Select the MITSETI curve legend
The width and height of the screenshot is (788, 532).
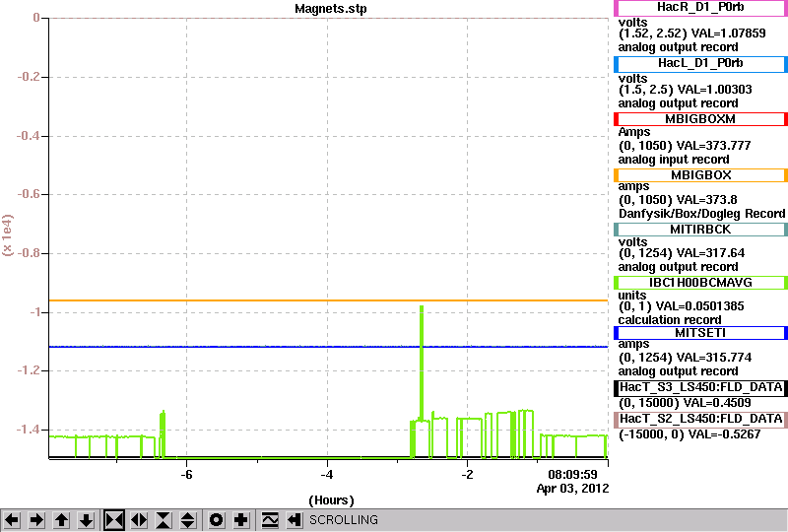tap(700, 333)
